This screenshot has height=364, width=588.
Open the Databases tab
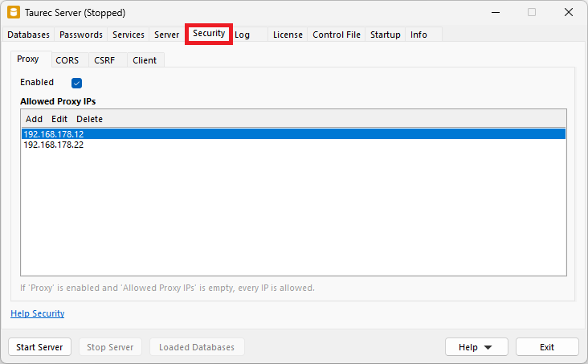pyautogui.click(x=28, y=35)
